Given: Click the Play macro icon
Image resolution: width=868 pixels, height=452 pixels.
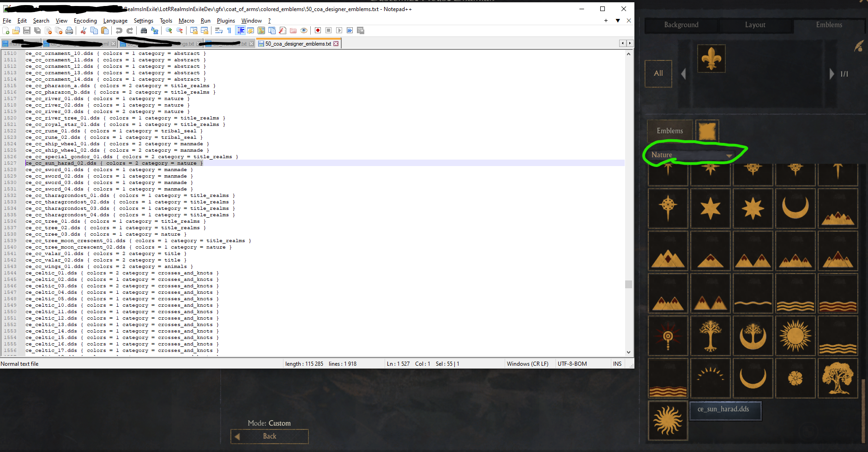Looking at the screenshot, I should (339, 30).
